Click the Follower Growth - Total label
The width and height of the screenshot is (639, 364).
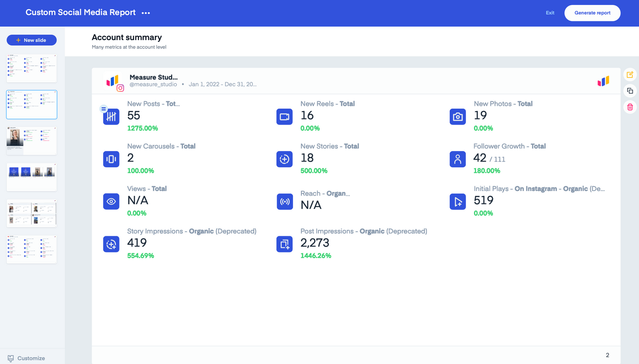(x=510, y=146)
